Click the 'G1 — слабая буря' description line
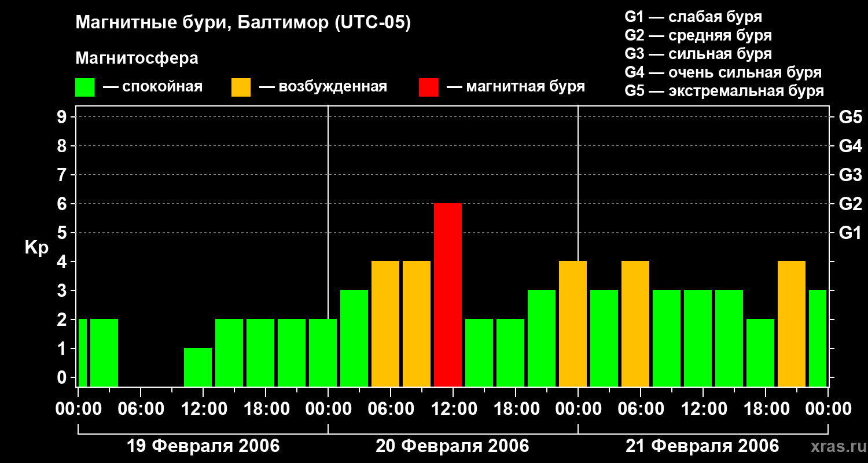 (x=693, y=17)
